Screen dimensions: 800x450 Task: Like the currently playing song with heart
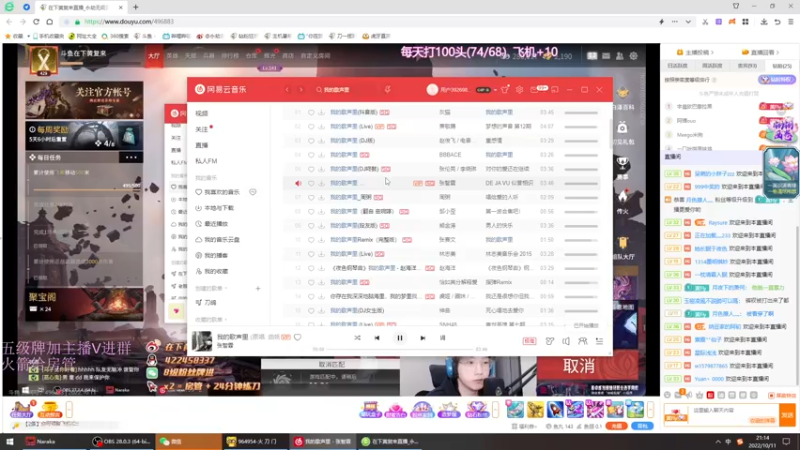coord(297,337)
